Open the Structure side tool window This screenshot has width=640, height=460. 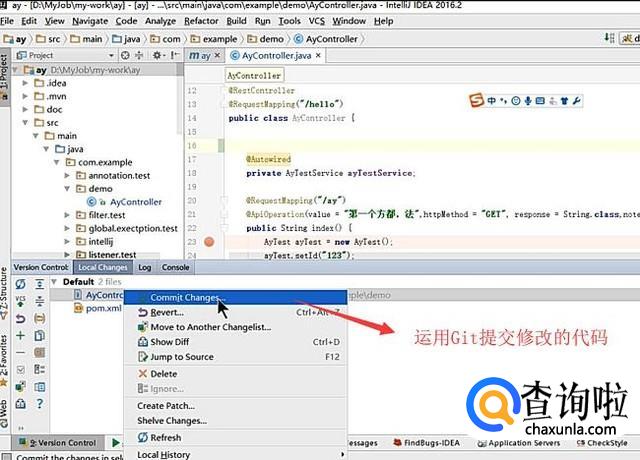pyautogui.click(x=4, y=293)
